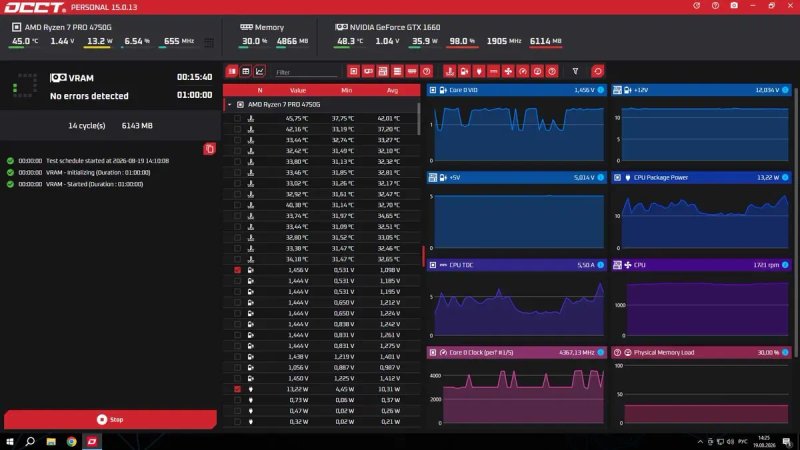Toggle the temperature sensor type filter
This screenshot has height=450, width=800.
(x=449, y=71)
